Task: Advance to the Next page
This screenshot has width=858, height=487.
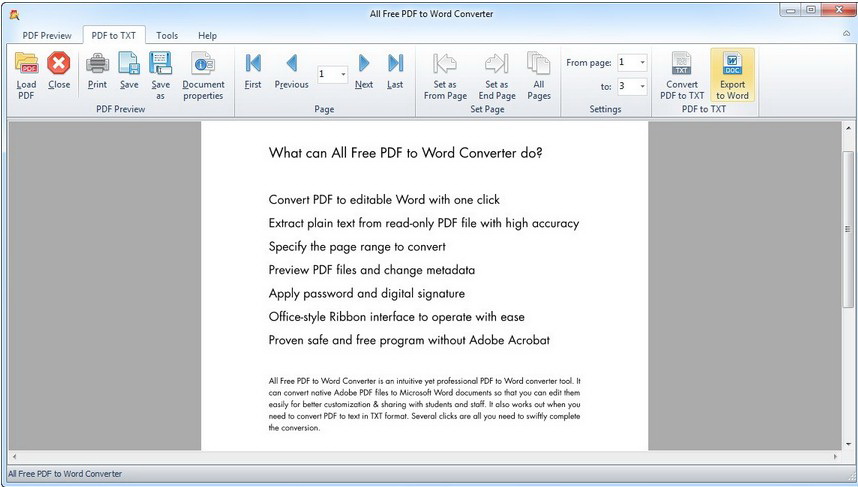Action: tap(364, 70)
